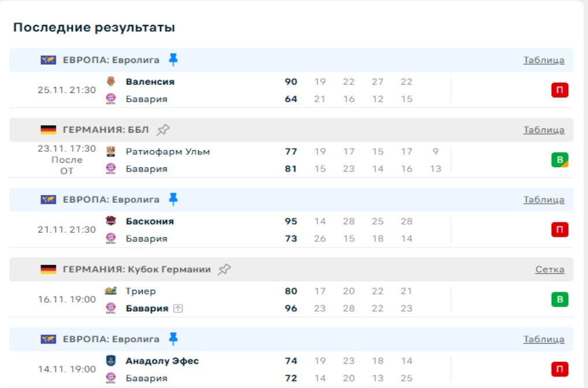Open the ЕВРОПА: Евролига league title above Баскония
Screen dimensions: 588x388
(x=111, y=200)
